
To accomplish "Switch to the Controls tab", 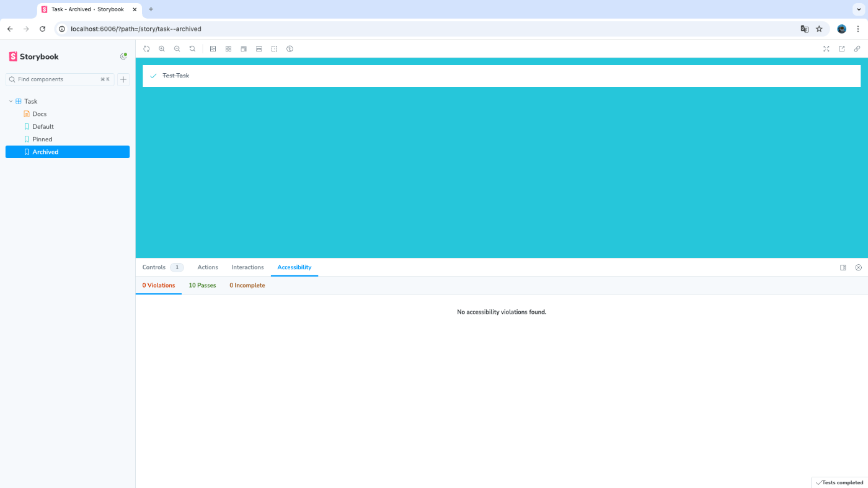I will (162, 267).
